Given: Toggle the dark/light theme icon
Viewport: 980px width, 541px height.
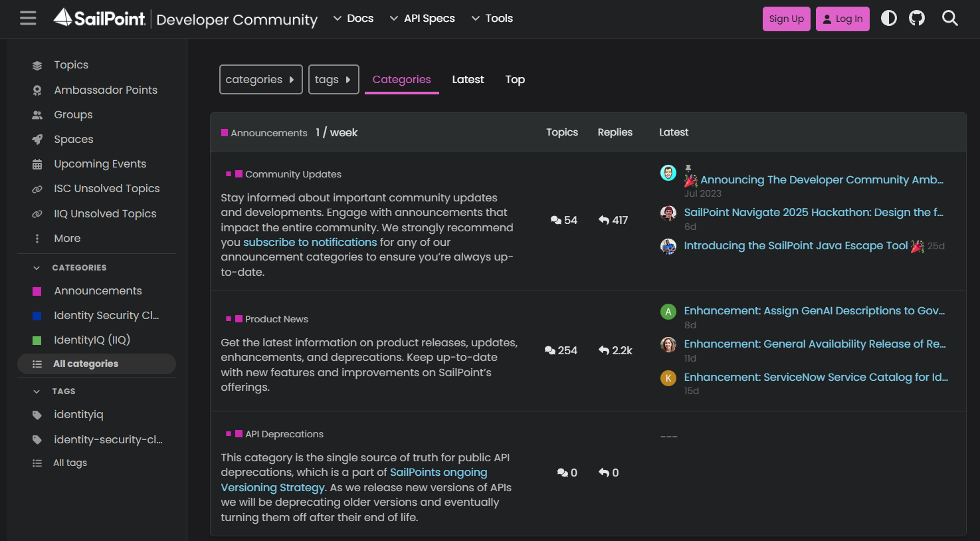Looking at the screenshot, I should click(x=889, y=18).
